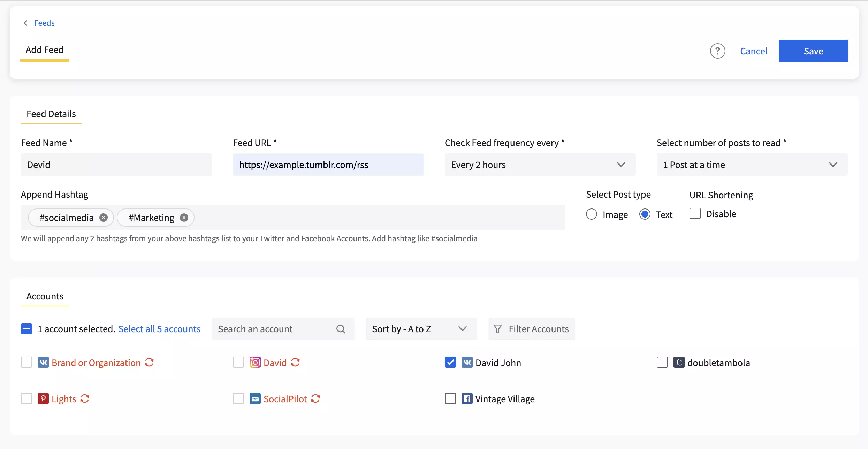Enable the Disable URL Shortening checkbox
The image size is (868, 449).
coord(695,213)
